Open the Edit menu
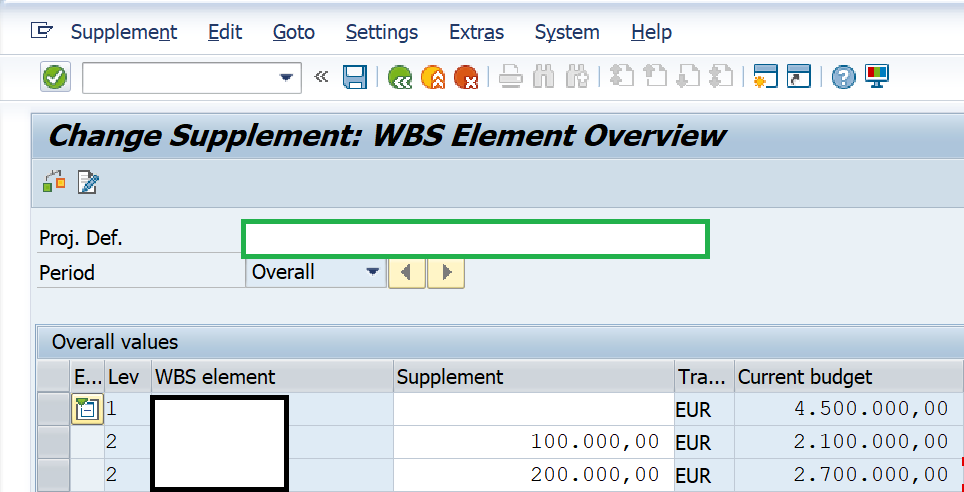 tap(225, 32)
